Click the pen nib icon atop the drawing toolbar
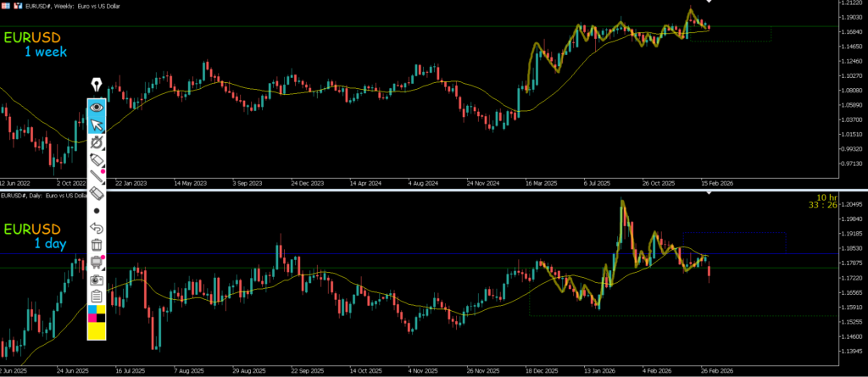868x377 pixels. click(96, 85)
